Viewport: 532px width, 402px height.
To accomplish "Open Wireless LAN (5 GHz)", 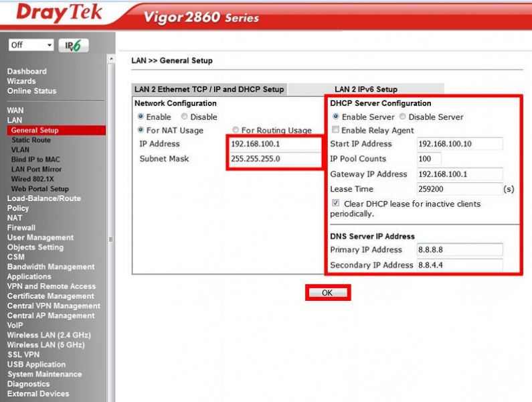I will coord(46,345).
